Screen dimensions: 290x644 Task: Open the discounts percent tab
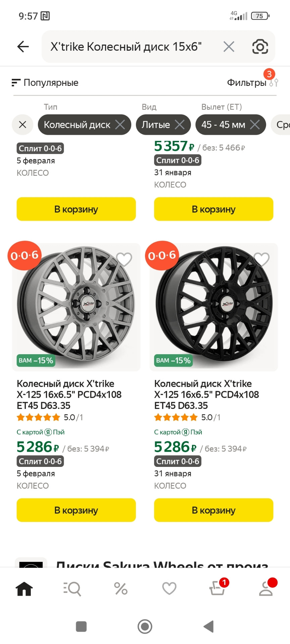121,589
